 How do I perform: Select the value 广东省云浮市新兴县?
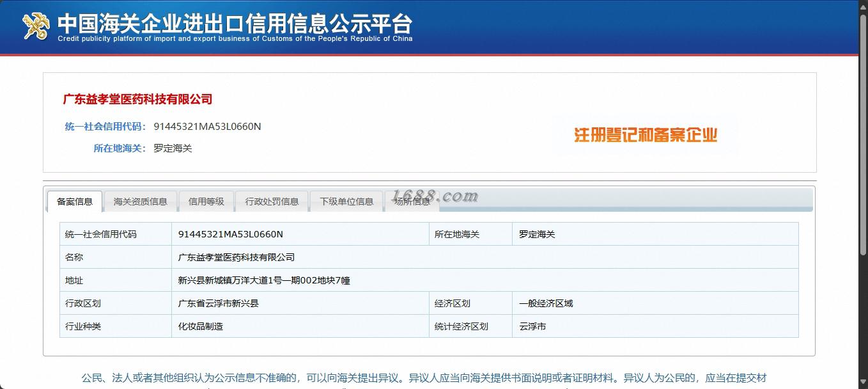pos(218,303)
